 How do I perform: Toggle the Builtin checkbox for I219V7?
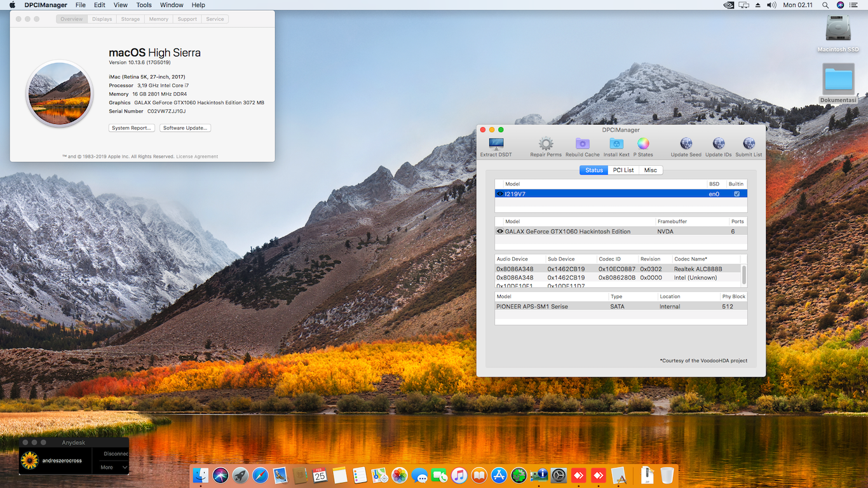736,194
